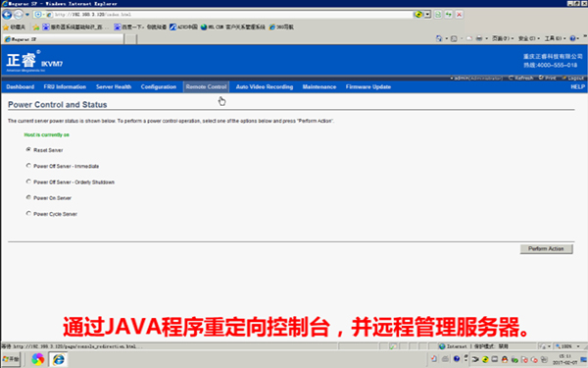588x368 pixels.
Task: Open the Safety menu dropdown
Action: point(529,38)
